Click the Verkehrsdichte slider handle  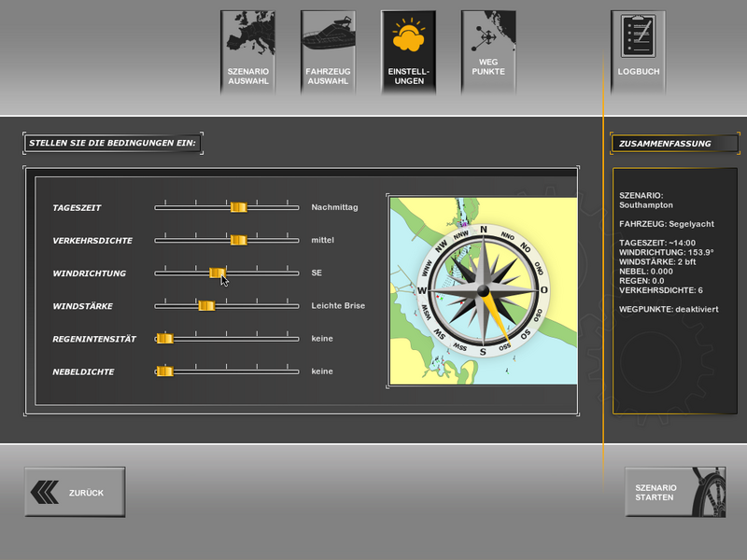pyautogui.click(x=238, y=241)
